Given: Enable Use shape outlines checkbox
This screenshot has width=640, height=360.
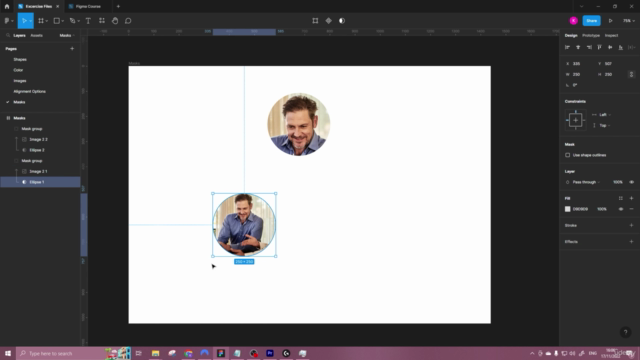Looking at the screenshot, I should click(568, 155).
